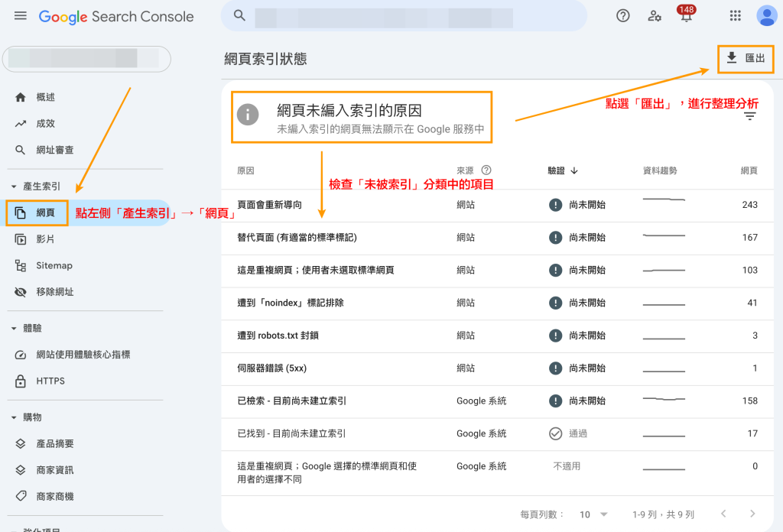
Task: Open 遭到「noindex」標記排除 row
Action: 497,303
